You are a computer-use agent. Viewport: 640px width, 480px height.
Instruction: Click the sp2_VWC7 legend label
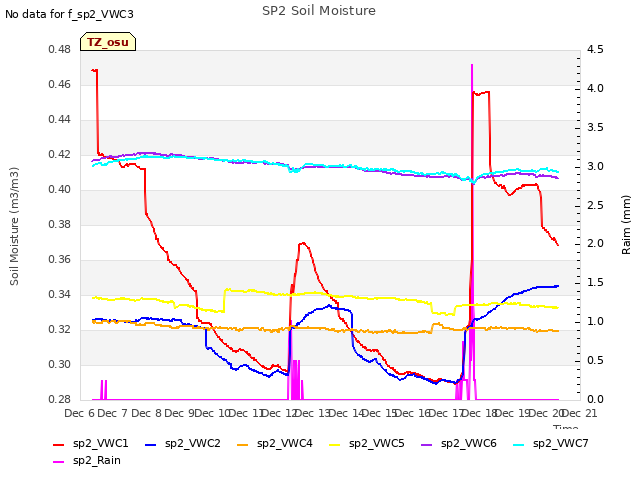point(560,443)
